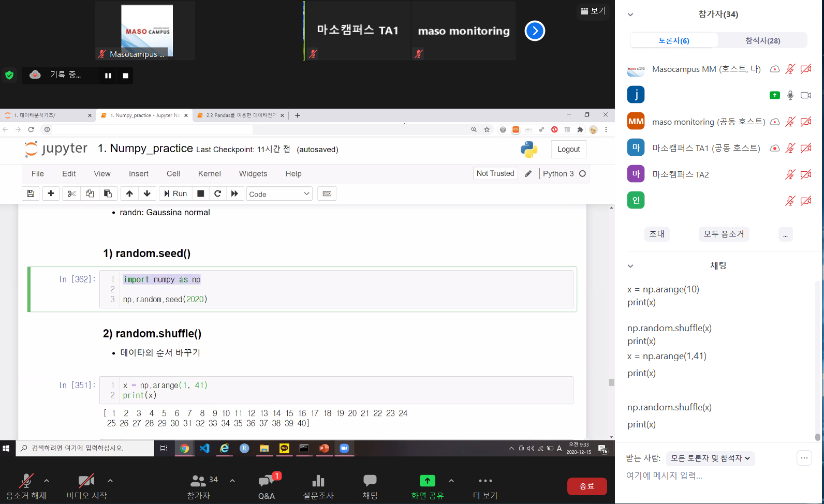Restart the kernel using the circular arrow icon
Viewport: 824px width, 504px height.
[x=218, y=194]
